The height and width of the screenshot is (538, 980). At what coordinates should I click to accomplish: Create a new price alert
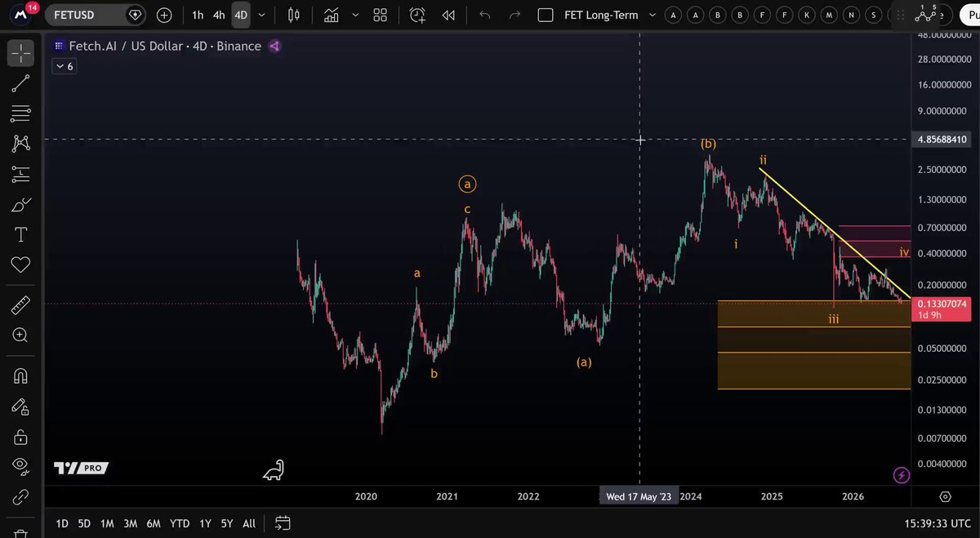point(417,15)
